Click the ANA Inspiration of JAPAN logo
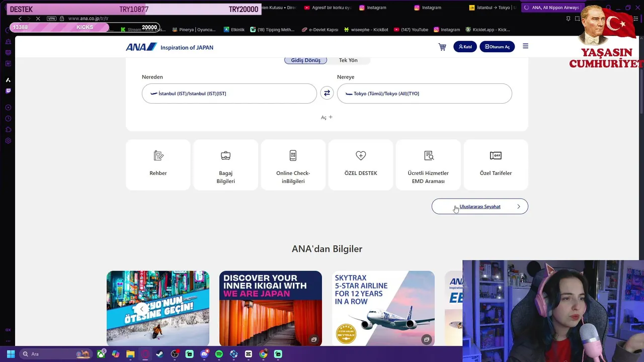644x362 pixels. coord(170,47)
